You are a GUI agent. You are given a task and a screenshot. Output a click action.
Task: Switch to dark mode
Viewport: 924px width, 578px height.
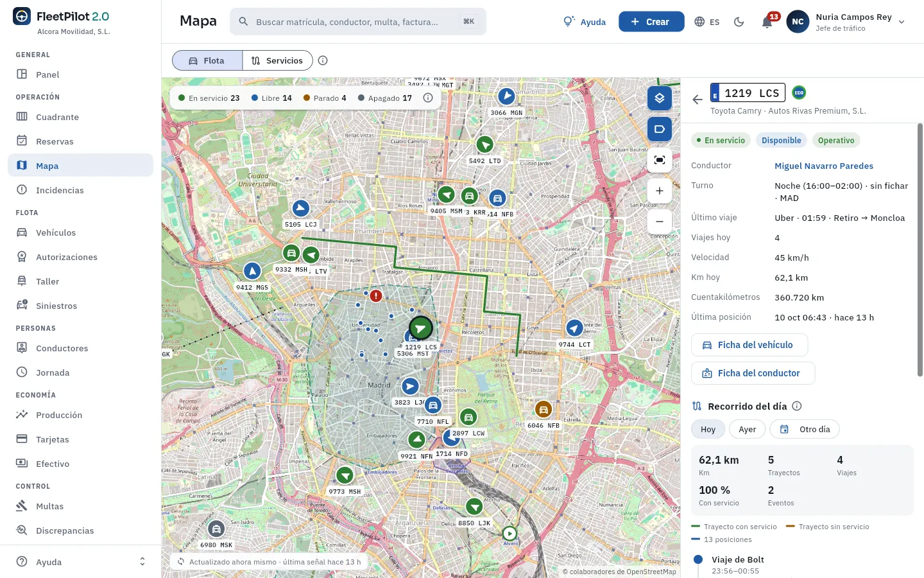pyautogui.click(x=739, y=22)
